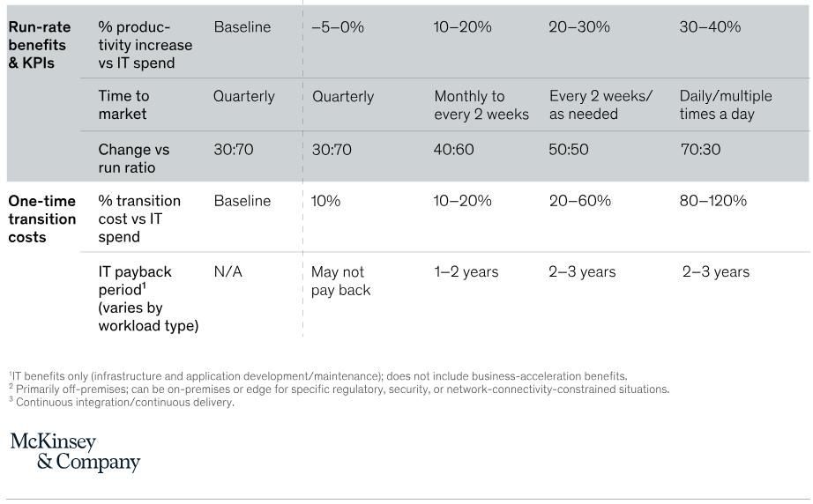The width and height of the screenshot is (813, 504).
Task: Select the 'One-time transition costs' row header
Action: pos(42,219)
